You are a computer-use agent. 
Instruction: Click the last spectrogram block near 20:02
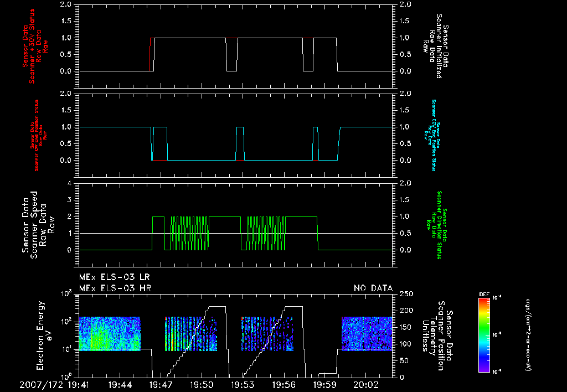tap(367, 334)
